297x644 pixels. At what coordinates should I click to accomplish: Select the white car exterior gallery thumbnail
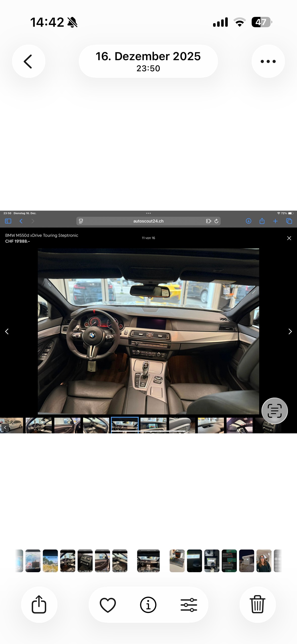[x=12, y=425]
